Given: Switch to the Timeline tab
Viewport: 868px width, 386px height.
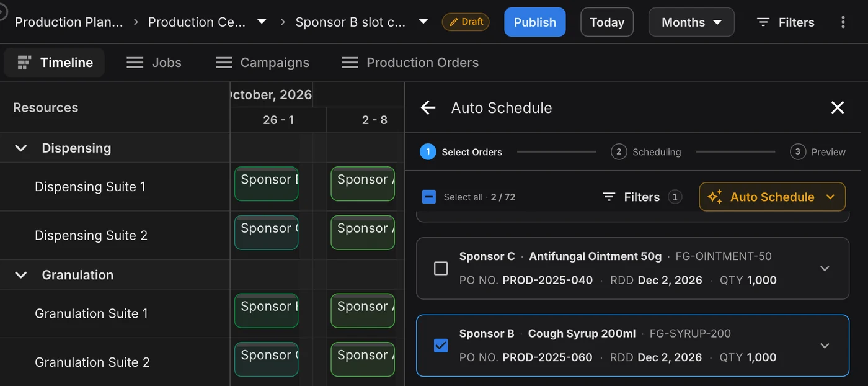Looking at the screenshot, I should click(55, 63).
